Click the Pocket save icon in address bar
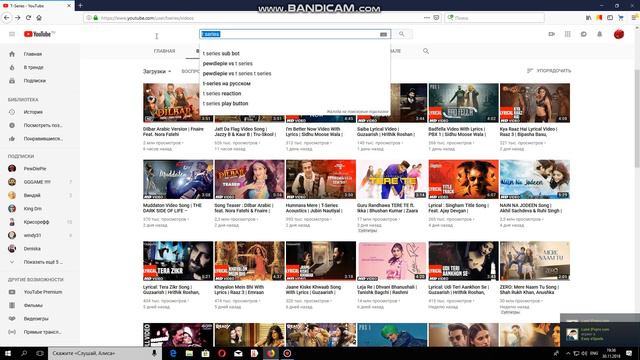640x360 pixels. coord(436,18)
